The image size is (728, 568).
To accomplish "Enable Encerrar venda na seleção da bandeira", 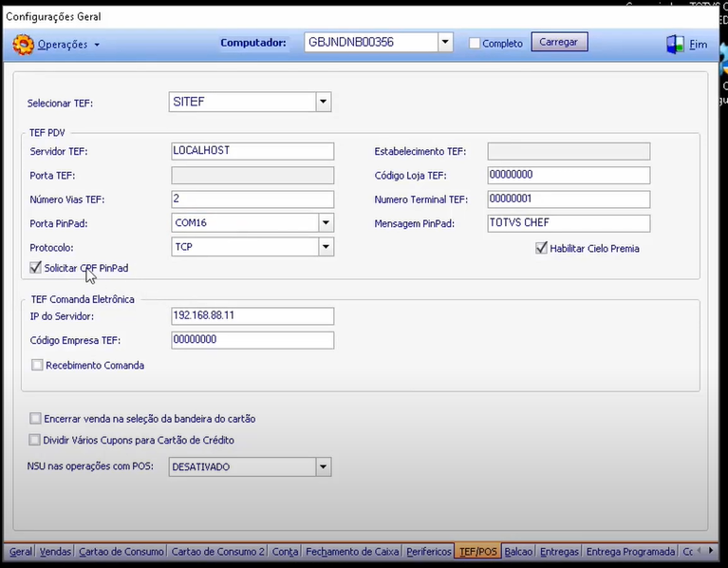I will (35, 419).
